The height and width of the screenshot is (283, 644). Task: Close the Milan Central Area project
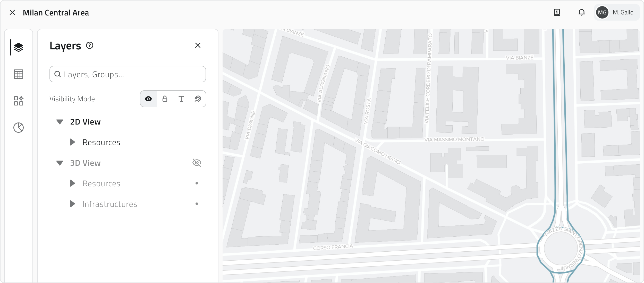[12, 12]
